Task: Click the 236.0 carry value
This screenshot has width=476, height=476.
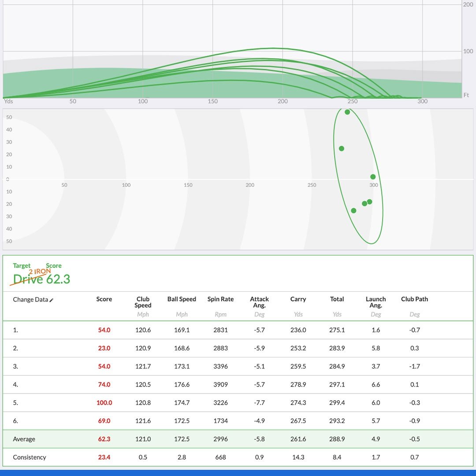Action: (298, 330)
